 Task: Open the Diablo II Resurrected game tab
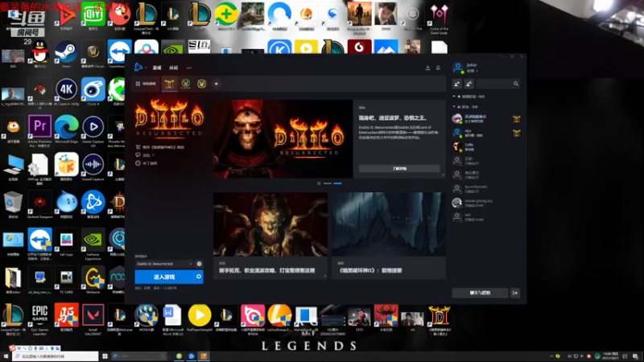[169, 84]
